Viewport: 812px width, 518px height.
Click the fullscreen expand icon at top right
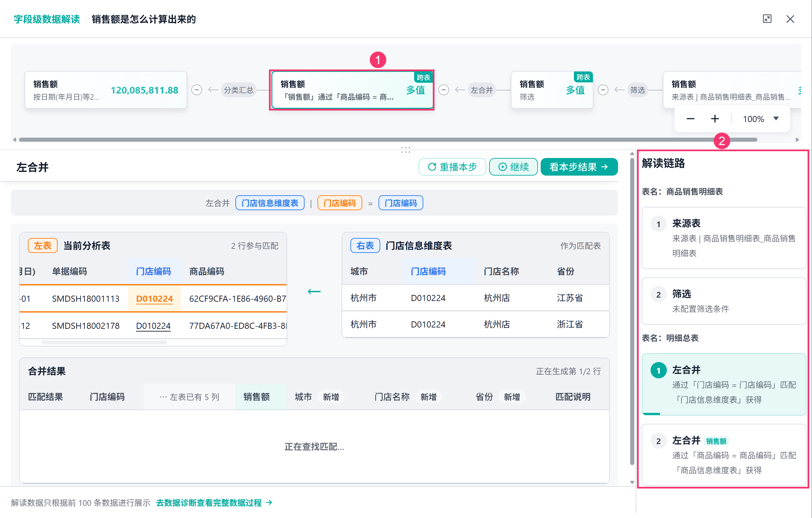coord(767,19)
